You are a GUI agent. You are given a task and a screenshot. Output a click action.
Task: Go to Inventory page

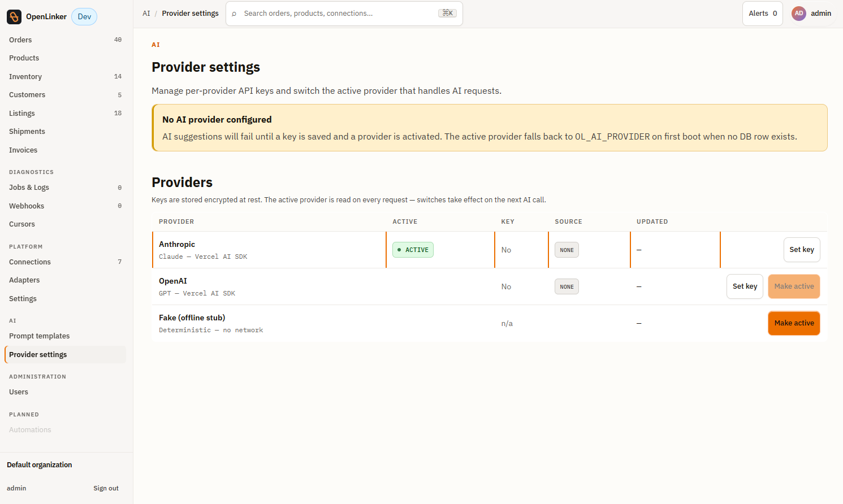[x=66, y=77]
